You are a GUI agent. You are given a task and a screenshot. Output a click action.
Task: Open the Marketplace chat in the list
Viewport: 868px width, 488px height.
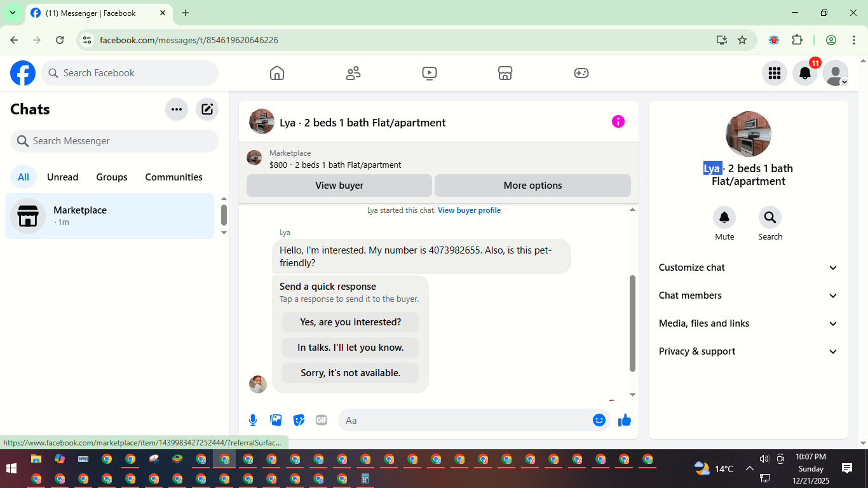pos(110,216)
